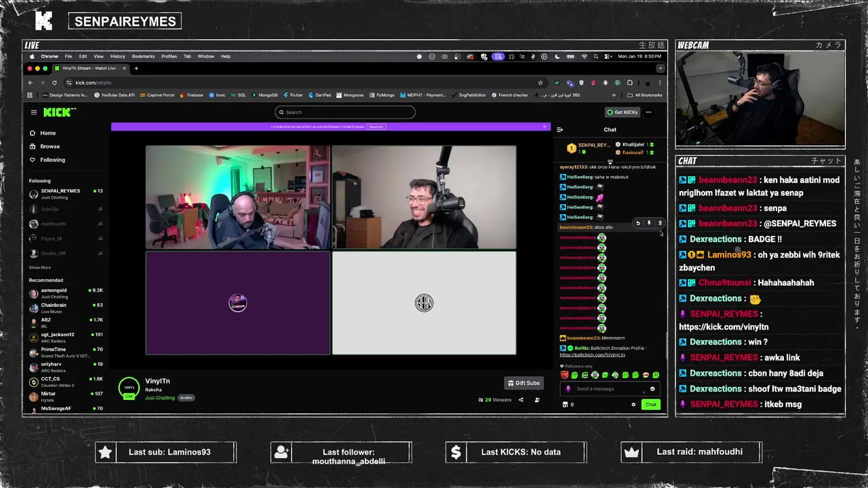Open Chrome three-dot menu
Screen dimensions: 868x488
(x=660, y=83)
